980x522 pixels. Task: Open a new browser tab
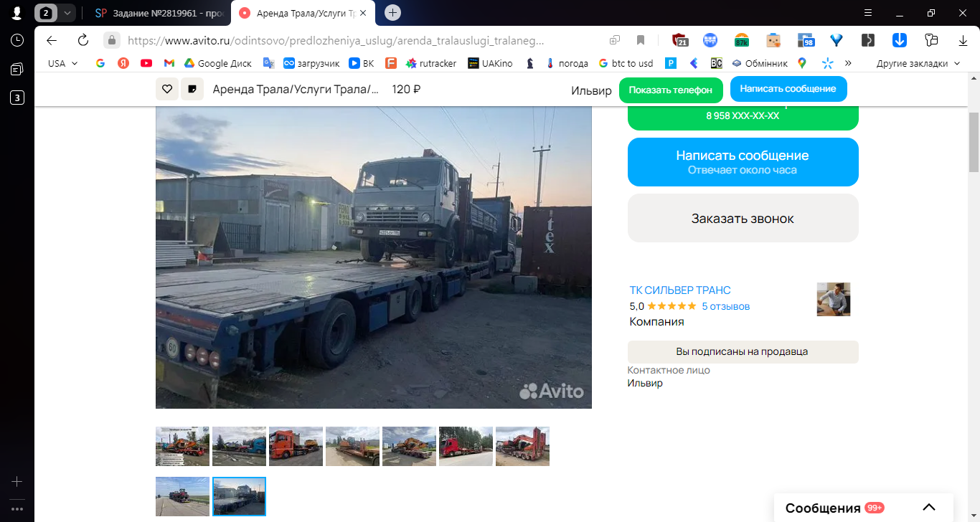point(392,13)
